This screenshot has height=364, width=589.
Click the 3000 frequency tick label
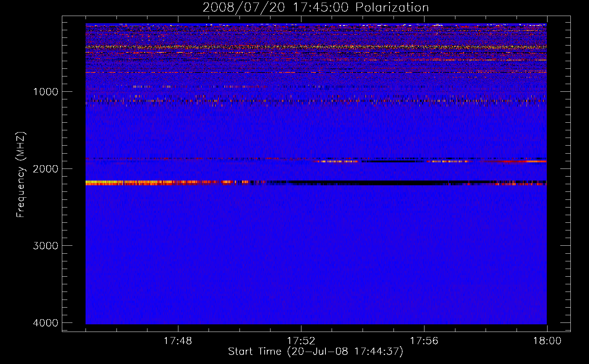[x=46, y=246]
